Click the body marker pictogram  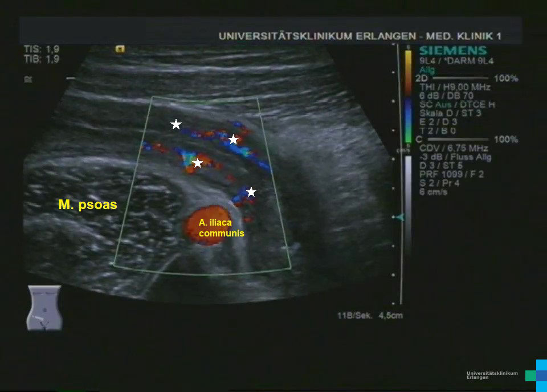tap(44, 308)
